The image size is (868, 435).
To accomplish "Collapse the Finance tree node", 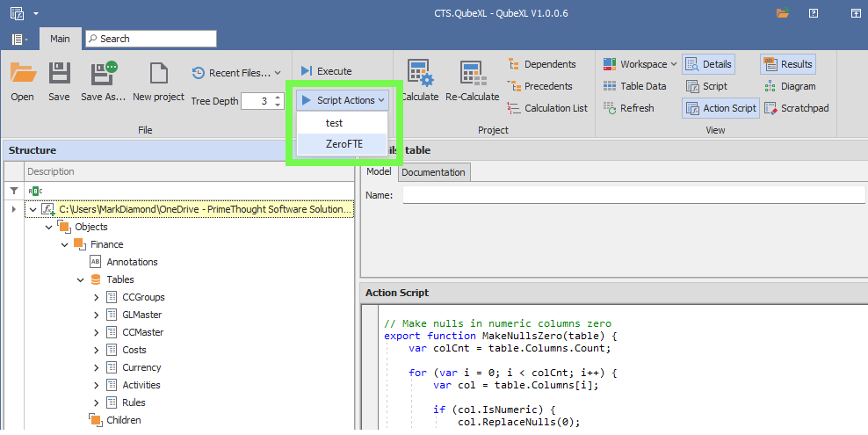I will [x=65, y=244].
